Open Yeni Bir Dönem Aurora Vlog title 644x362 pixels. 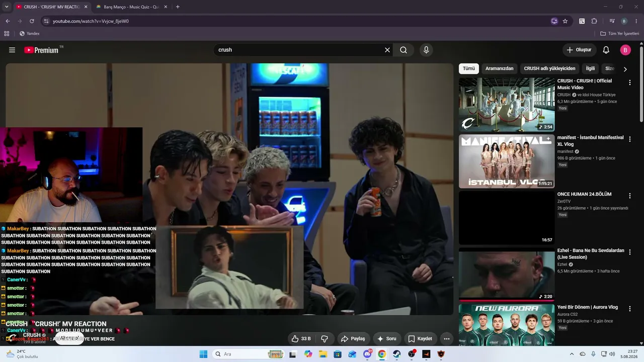click(588, 307)
